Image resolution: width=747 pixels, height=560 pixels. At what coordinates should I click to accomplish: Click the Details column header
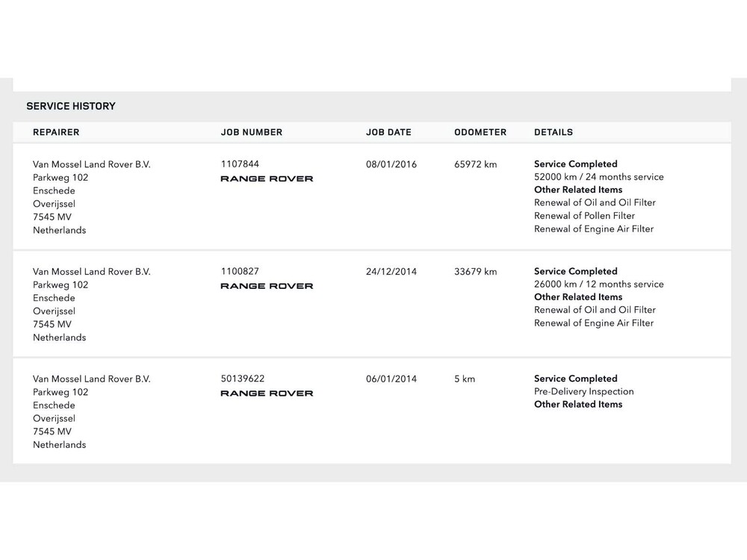554,133
